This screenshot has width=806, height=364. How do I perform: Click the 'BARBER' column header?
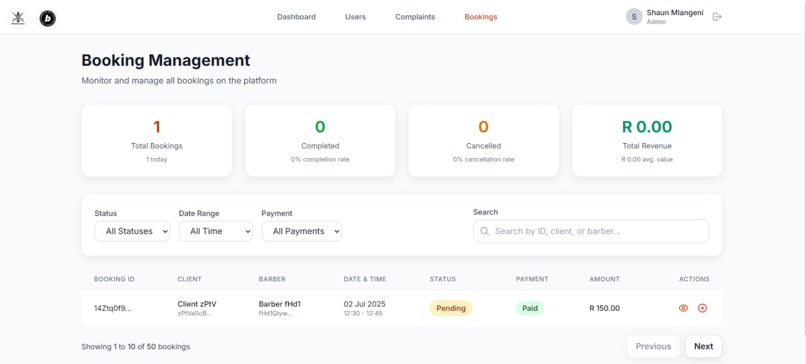coord(272,279)
